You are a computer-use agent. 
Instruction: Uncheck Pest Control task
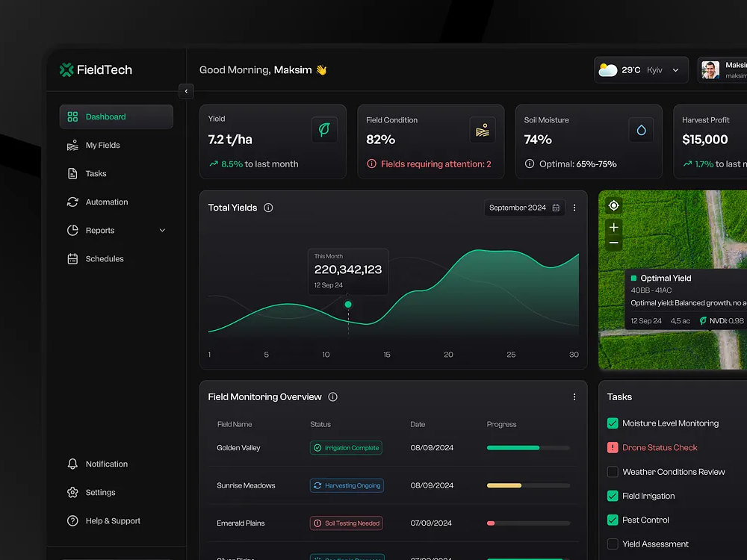(x=613, y=520)
